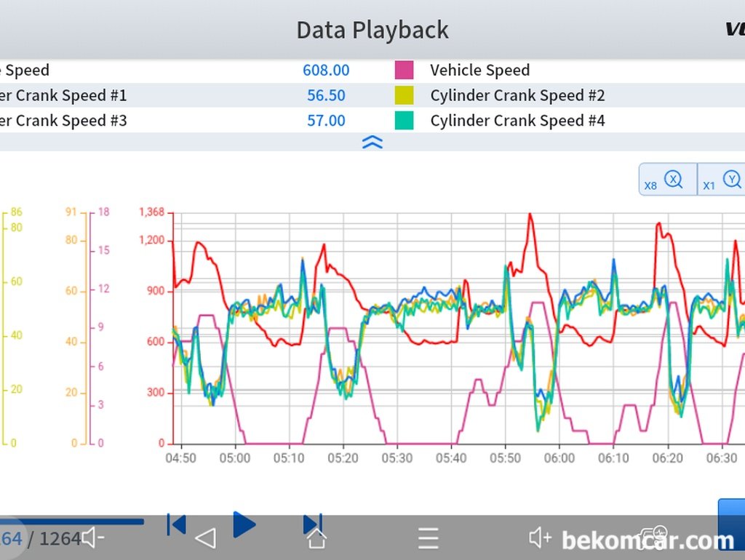The image size is (745, 560).
Task: Toggle the pink Vehicle Speed swatch
Action: pyautogui.click(x=404, y=71)
